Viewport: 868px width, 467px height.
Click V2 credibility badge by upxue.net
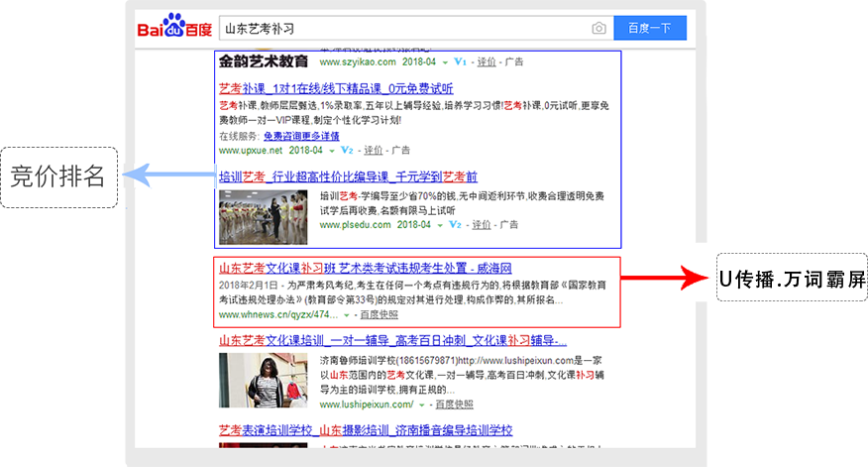point(347,150)
